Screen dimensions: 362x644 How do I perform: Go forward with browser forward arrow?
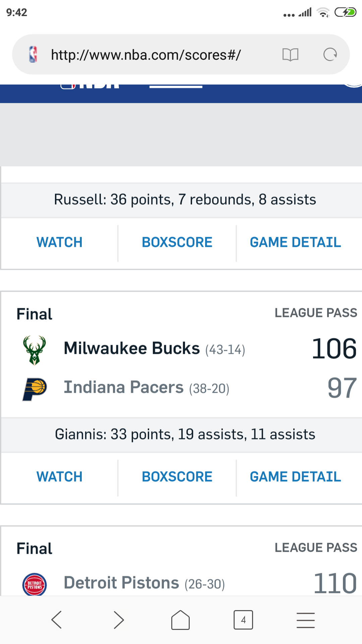point(119,620)
